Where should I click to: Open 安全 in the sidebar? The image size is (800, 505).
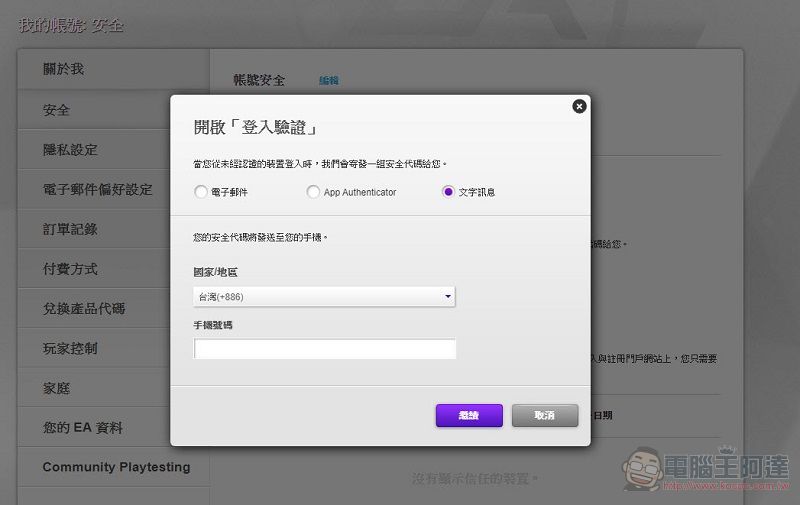(56, 110)
